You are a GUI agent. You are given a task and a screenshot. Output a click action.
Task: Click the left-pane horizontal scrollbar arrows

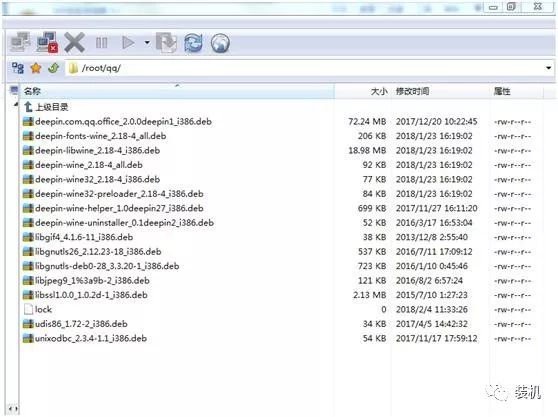click(12, 409)
